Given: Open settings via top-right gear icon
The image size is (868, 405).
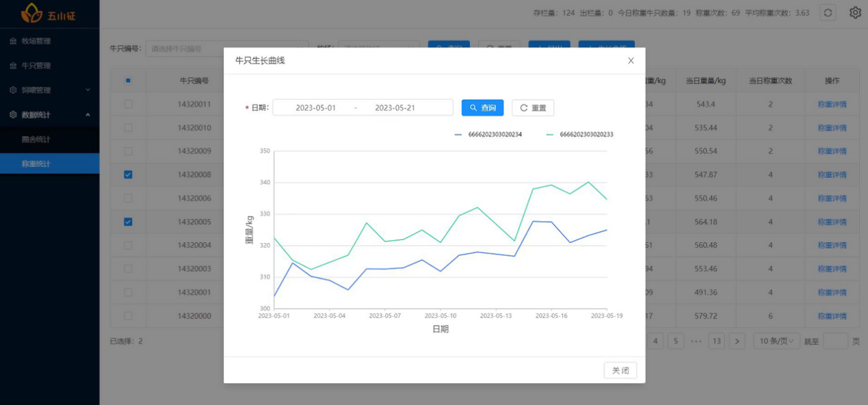Looking at the screenshot, I should [854, 12].
